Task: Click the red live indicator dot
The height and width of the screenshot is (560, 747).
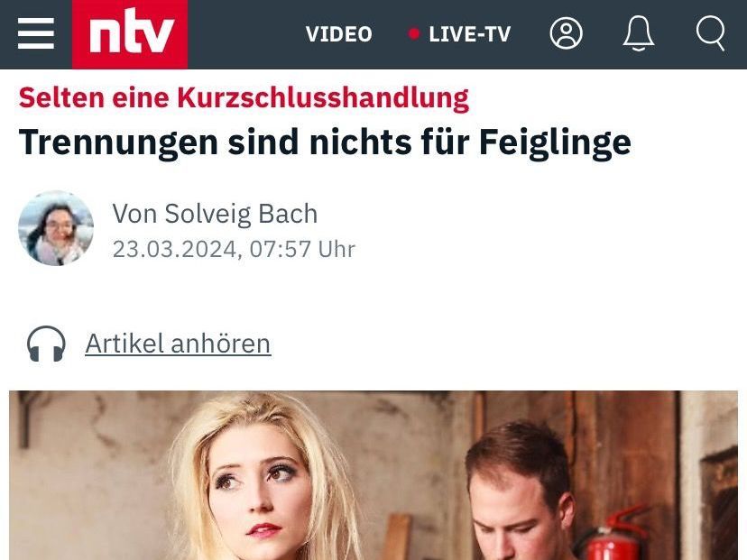Action: [414, 33]
